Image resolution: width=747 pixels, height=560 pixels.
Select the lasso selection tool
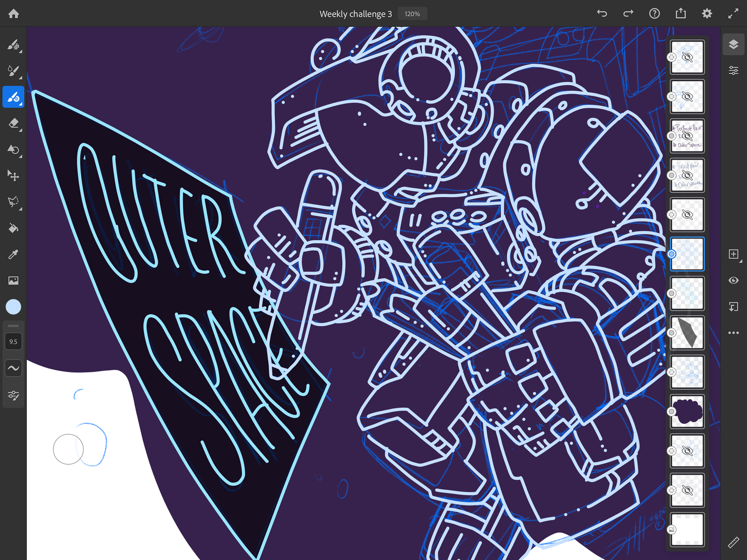pyautogui.click(x=13, y=202)
